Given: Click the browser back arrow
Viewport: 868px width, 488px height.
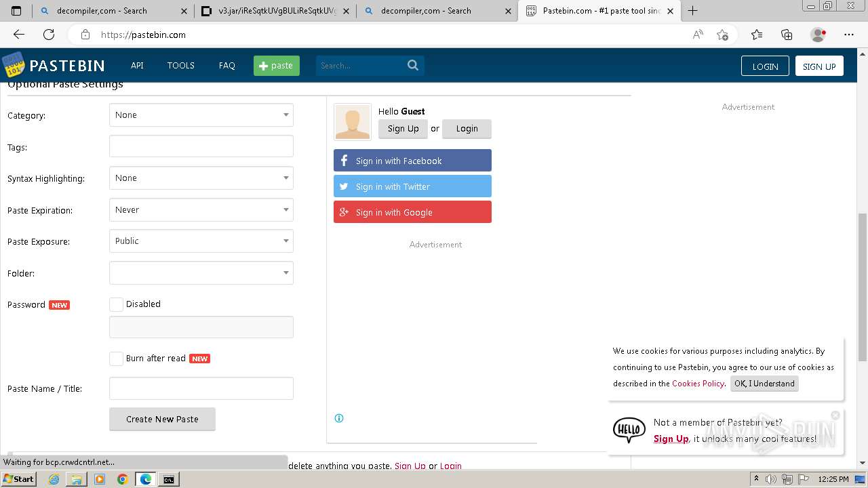Looking at the screenshot, I should (x=19, y=35).
